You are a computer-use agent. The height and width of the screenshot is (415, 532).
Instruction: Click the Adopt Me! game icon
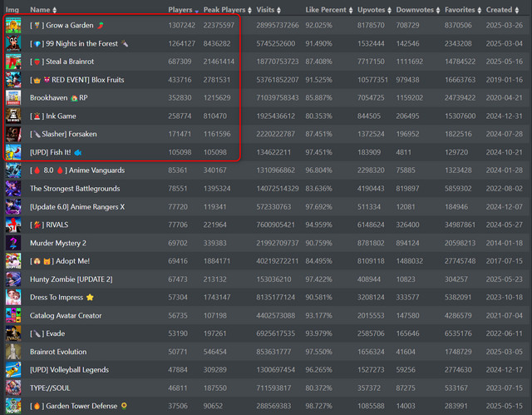tap(13, 261)
